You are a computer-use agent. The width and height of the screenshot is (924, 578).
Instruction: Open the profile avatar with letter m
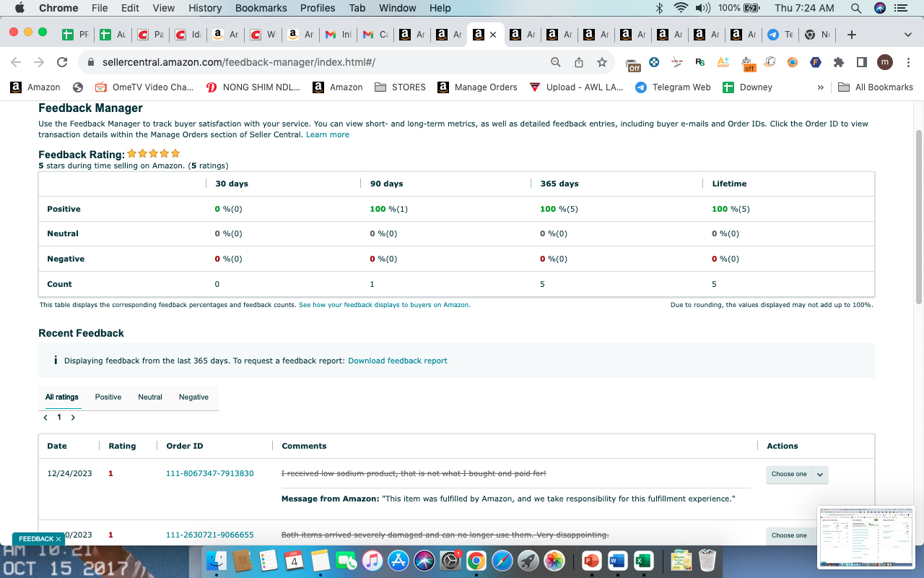pos(884,62)
